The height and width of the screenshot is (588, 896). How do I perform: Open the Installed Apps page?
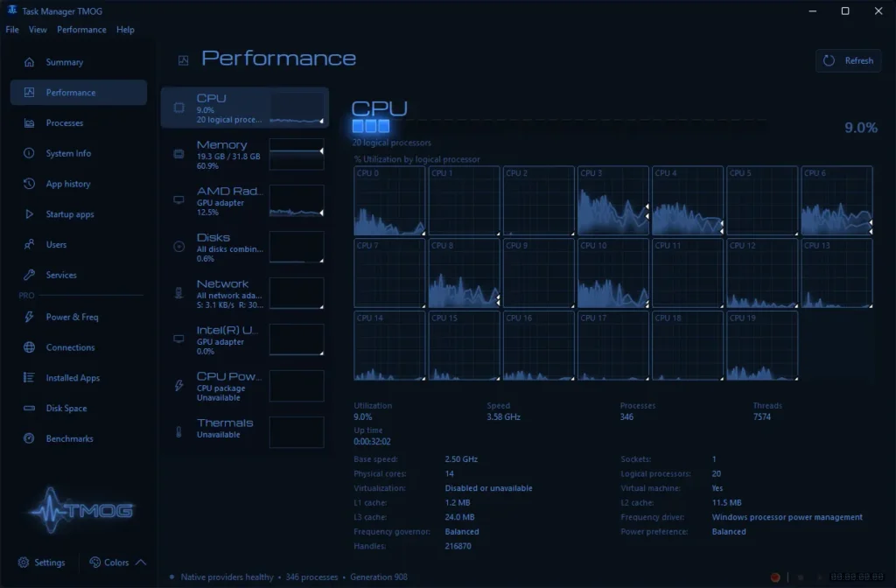[78, 378]
